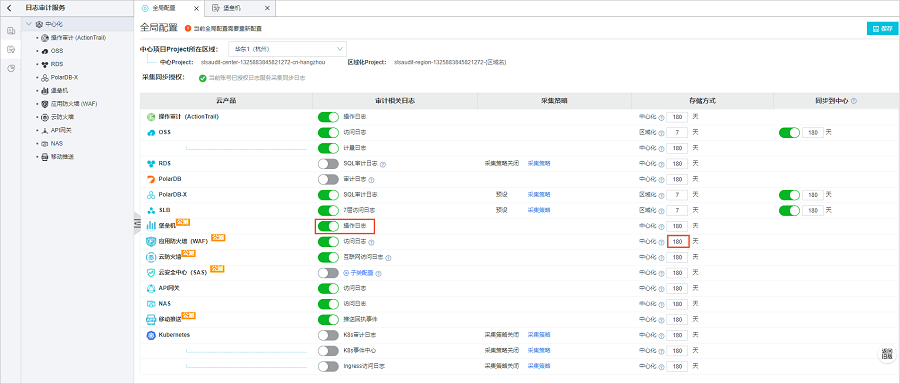Viewport: 900px width, 384px height.
Task: Click the ActionTrail storage days field
Action: 677,117
